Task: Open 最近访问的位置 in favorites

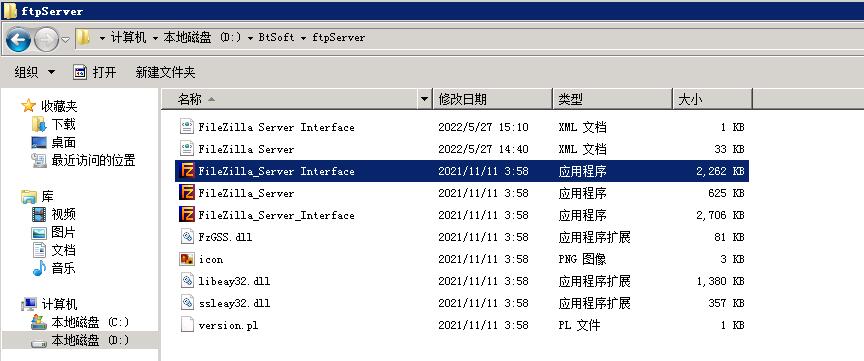Action: 93,160
